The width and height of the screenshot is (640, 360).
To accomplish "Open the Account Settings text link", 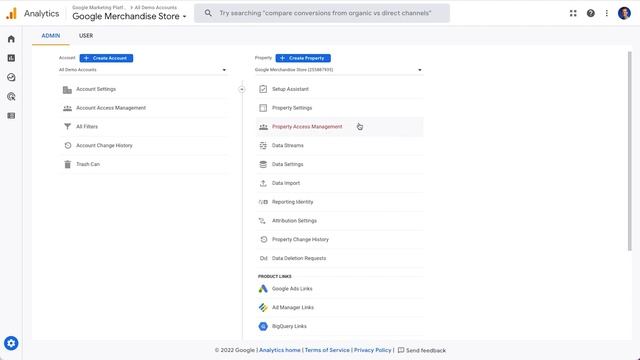I will coord(96,89).
